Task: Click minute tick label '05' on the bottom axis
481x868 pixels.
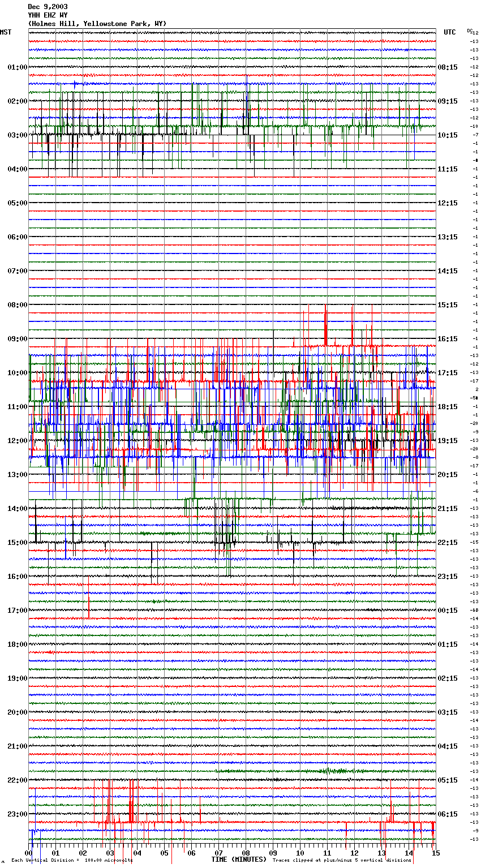Action: (164, 853)
